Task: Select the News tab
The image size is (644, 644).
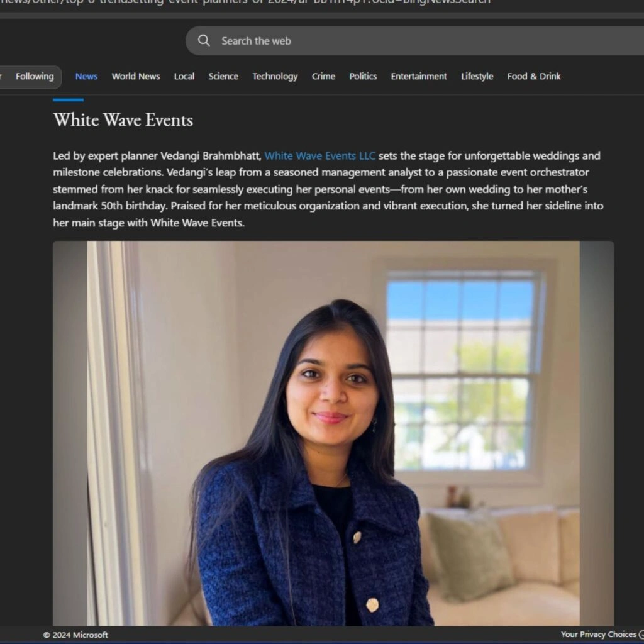Action: (x=86, y=76)
